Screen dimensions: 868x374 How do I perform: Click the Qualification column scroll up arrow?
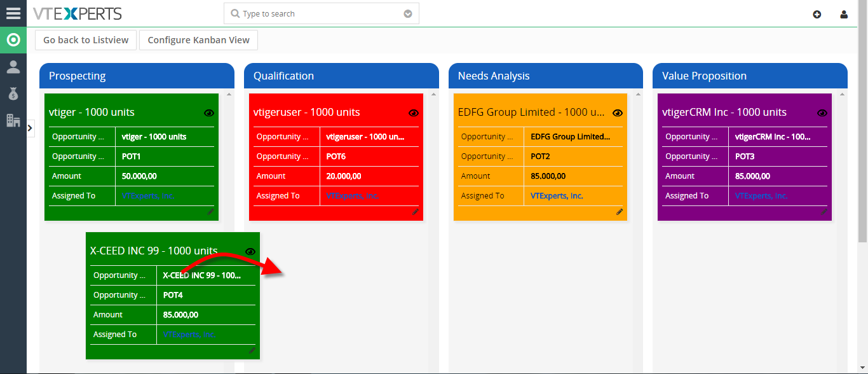click(x=433, y=94)
